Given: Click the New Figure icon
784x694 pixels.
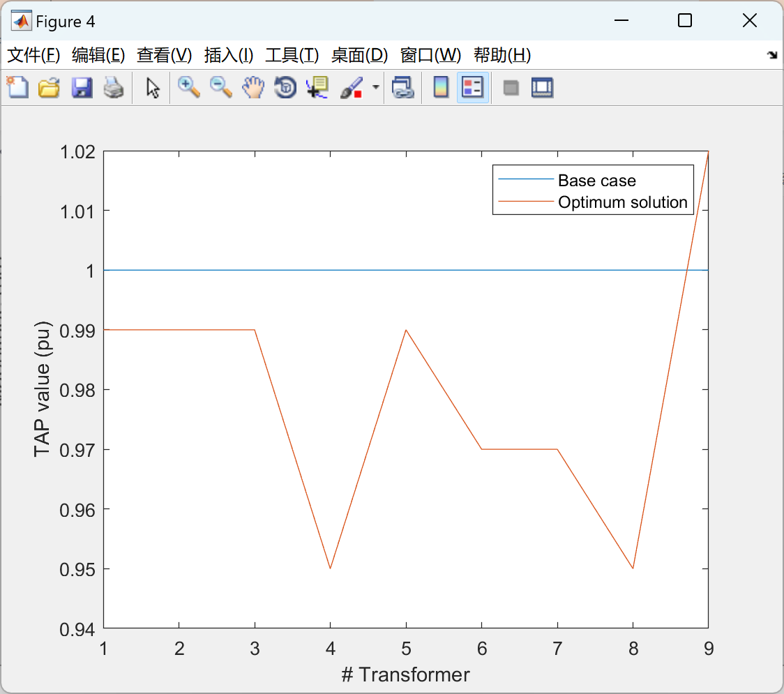Looking at the screenshot, I should click(x=18, y=87).
